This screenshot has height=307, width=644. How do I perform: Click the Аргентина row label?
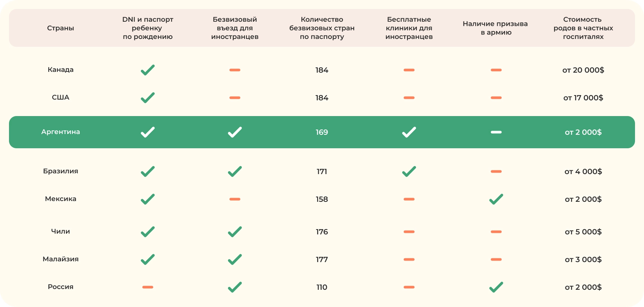coord(61,132)
